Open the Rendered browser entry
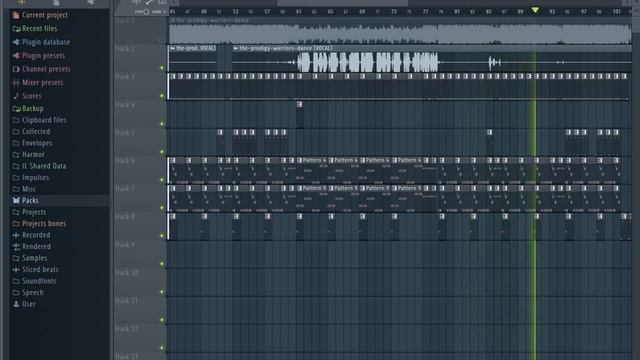The width and height of the screenshot is (640, 360). click(31, 247)
